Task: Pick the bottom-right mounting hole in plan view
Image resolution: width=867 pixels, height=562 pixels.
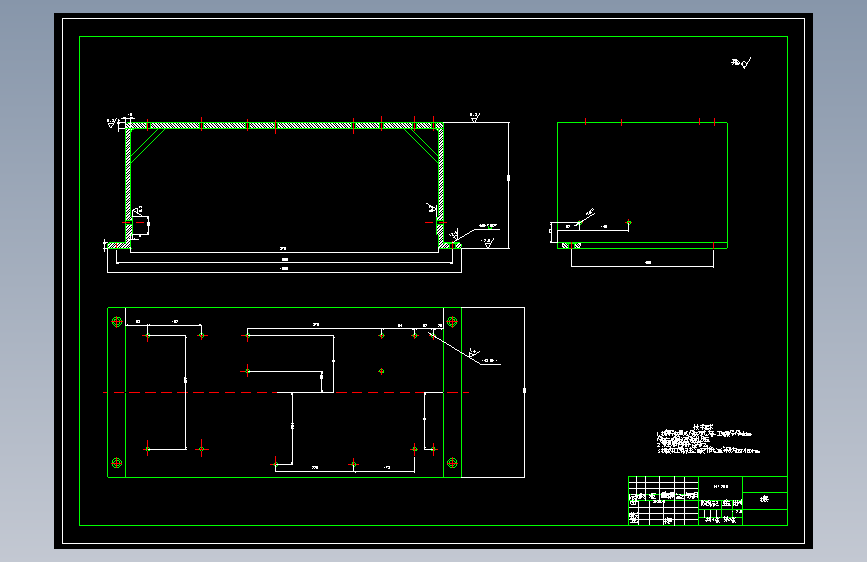Action: point(452,462)
